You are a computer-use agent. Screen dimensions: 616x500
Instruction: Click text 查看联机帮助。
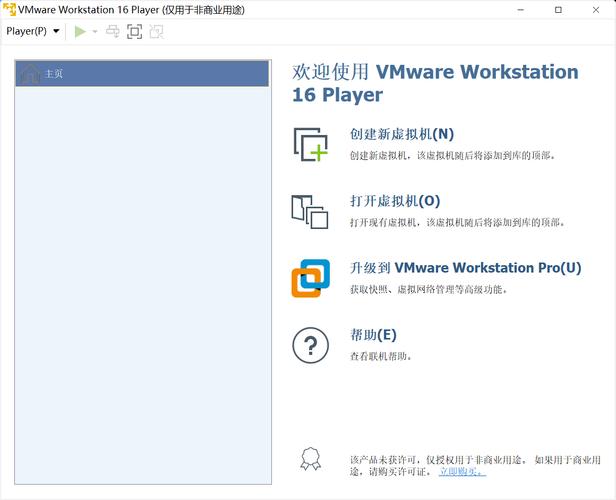tap(381, 356)
